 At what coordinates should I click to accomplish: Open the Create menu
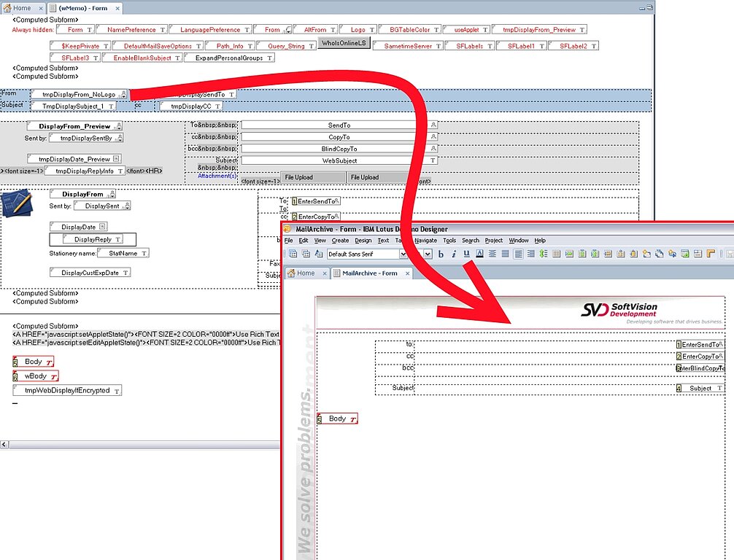point(340,241)
